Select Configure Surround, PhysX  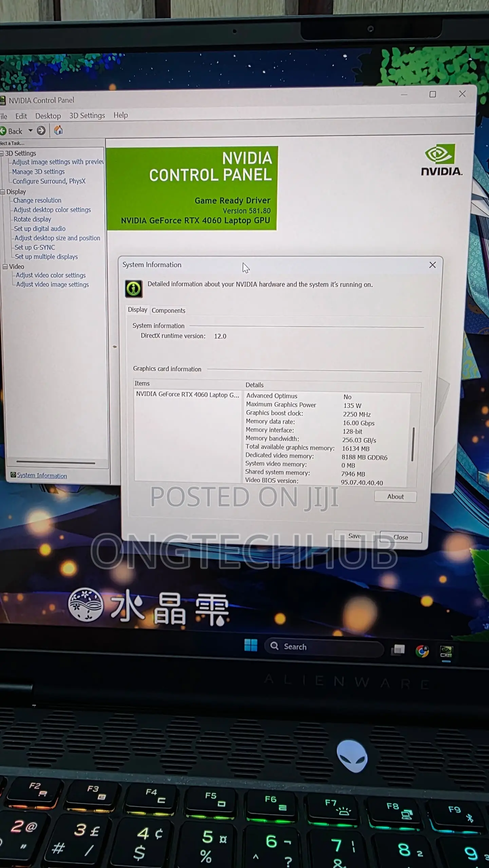[49, 181]
